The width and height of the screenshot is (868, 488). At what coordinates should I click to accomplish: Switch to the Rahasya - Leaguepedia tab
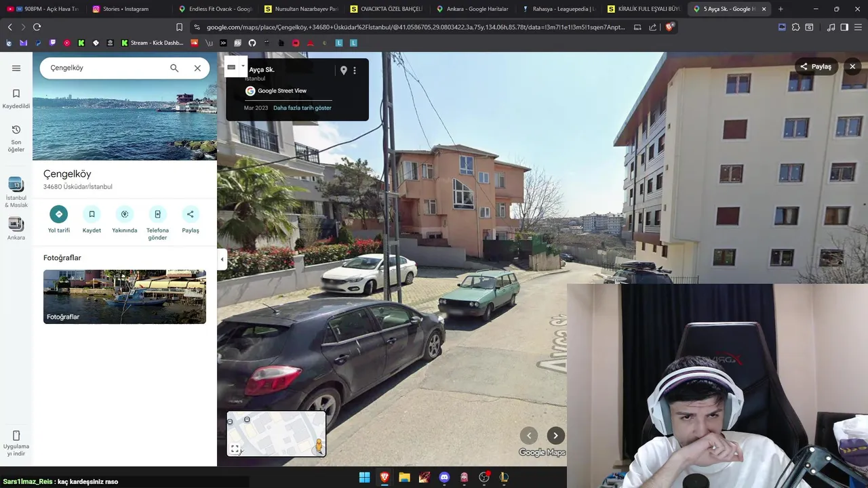pos(559,9)
